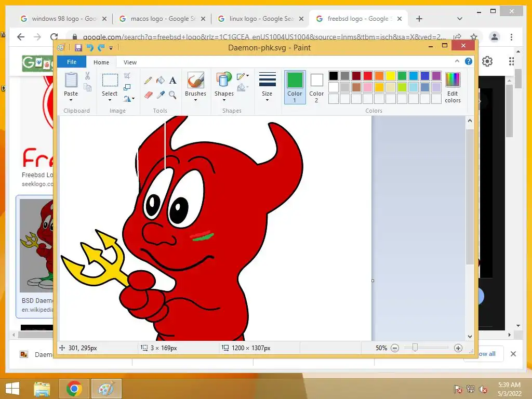Switch to linux logo Chrome tab
532x399 pixels.
point(261,19)
